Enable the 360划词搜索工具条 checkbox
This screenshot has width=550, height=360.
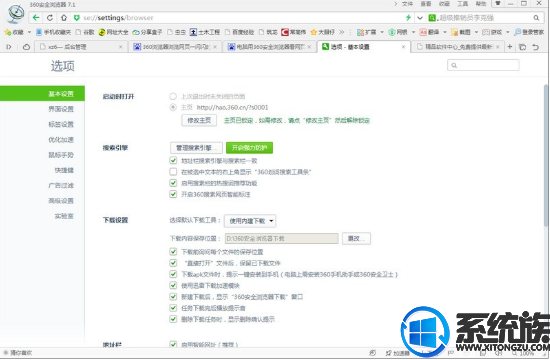click(x=173, y=172)
